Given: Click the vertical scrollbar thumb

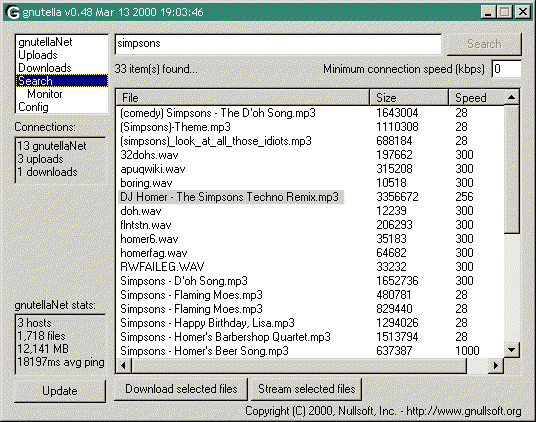Looking at the screenshot, I should click(512, 169).
